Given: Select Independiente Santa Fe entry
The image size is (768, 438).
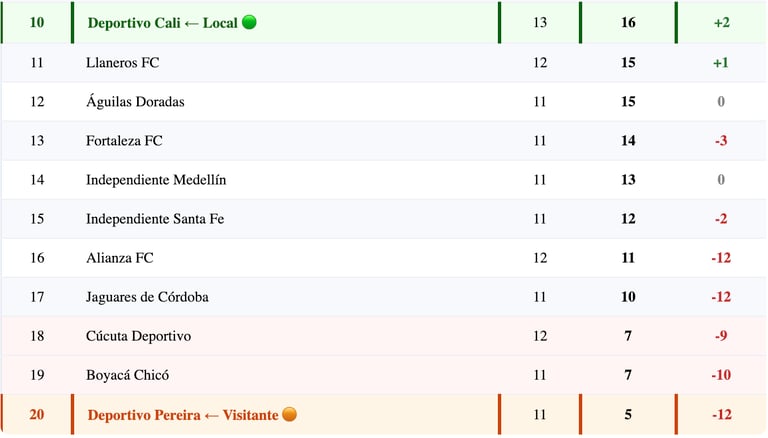Looking at the screenshot, I should pyautogui.click(x=155, y=219).
